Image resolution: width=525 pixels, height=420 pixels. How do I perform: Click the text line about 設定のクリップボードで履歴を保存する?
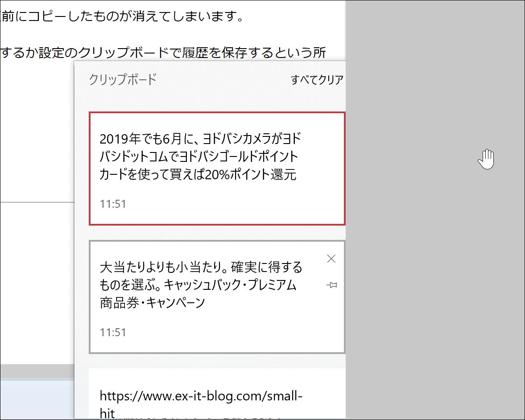pyautogui.click(x=163, y=53)
